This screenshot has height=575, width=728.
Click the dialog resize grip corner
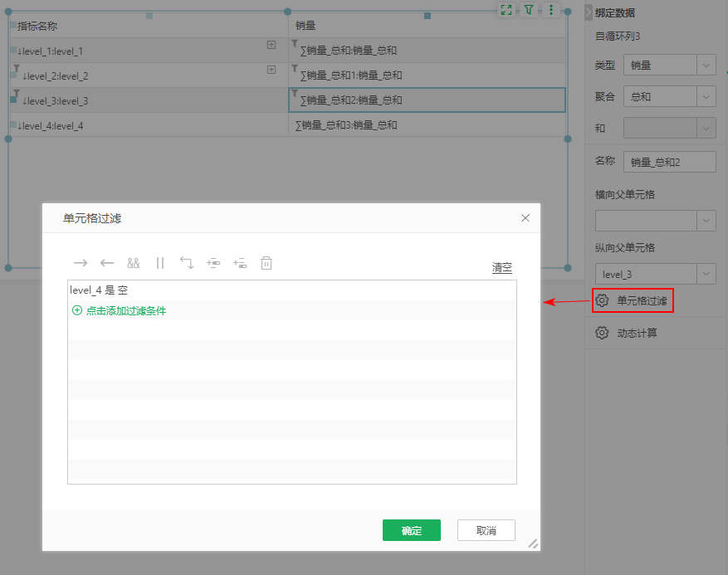533,544
